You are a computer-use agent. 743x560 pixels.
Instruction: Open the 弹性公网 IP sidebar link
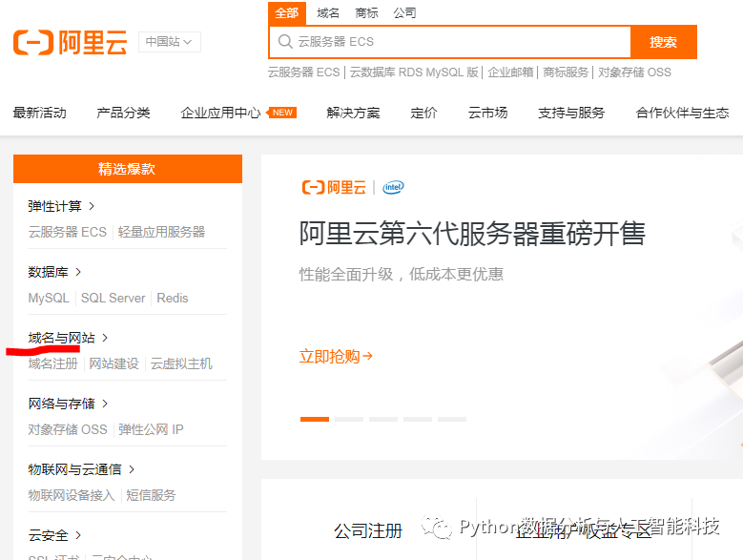151,429
